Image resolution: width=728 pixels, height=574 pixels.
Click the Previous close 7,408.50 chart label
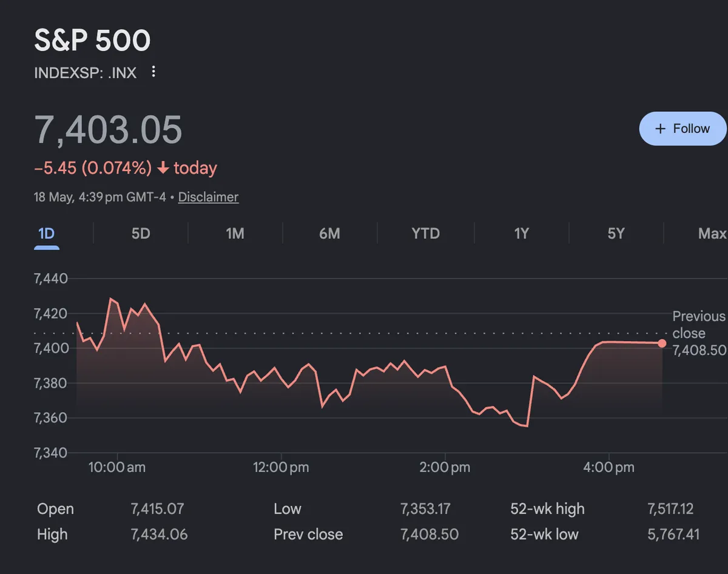pos(699,333)
